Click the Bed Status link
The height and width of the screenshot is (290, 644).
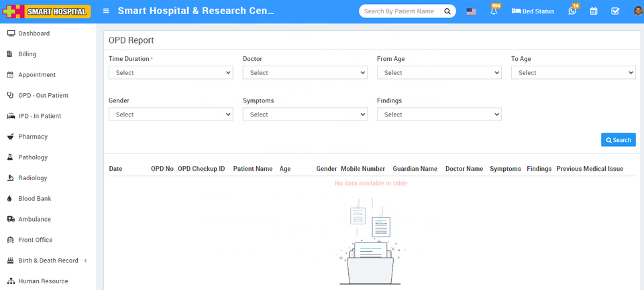tap(533, 11)
